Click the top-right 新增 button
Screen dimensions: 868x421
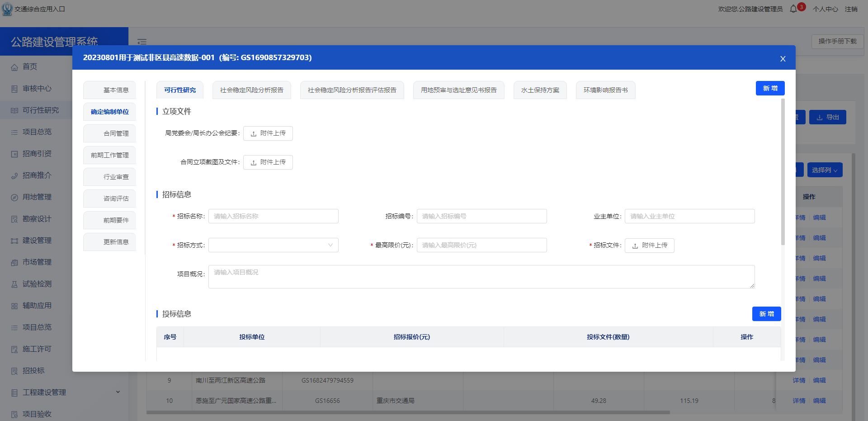pyautogui.click(x=770, y=88)
